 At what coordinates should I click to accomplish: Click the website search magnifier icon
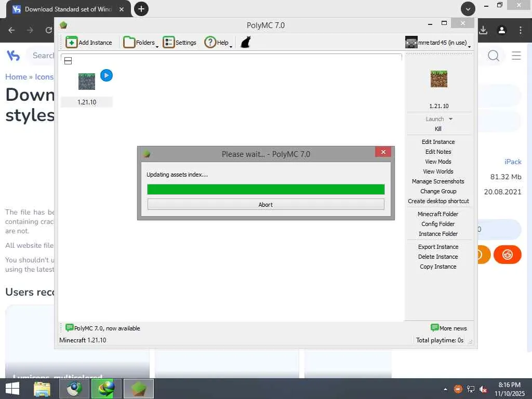(x=494, y=55)
